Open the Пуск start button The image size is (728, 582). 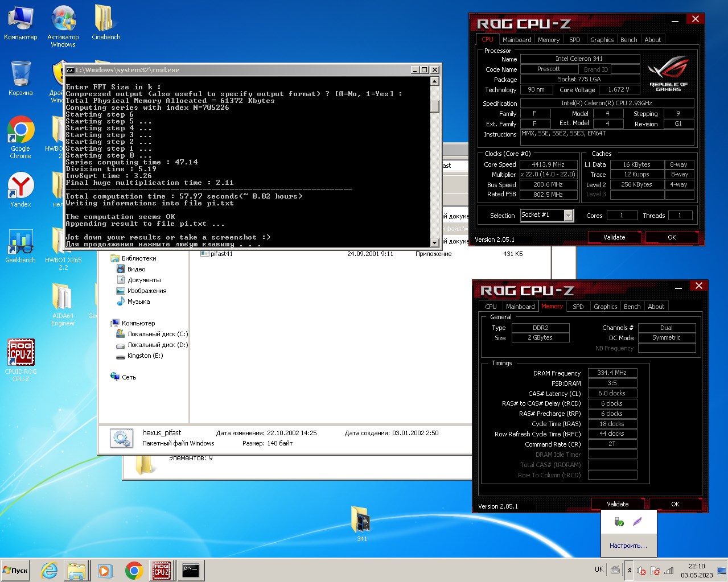pyautogui.click(x=16, y=570)
